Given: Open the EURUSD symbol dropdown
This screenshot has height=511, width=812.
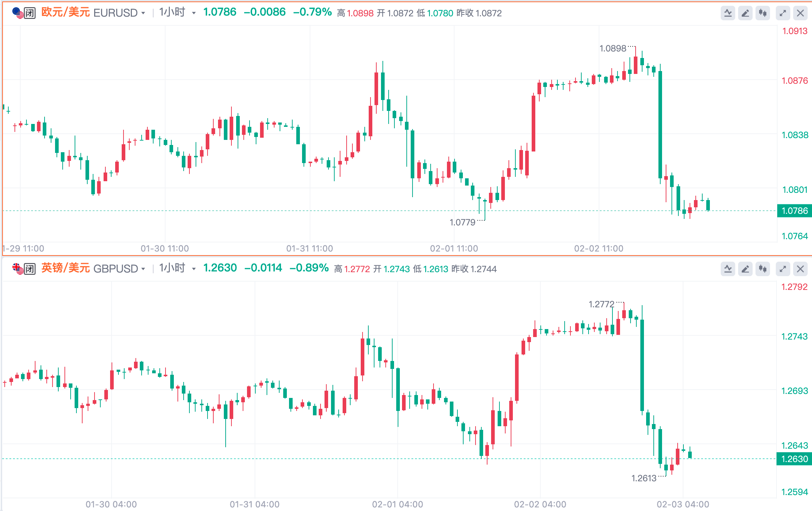Looking at the screenshot, I should tap(143, 13).
